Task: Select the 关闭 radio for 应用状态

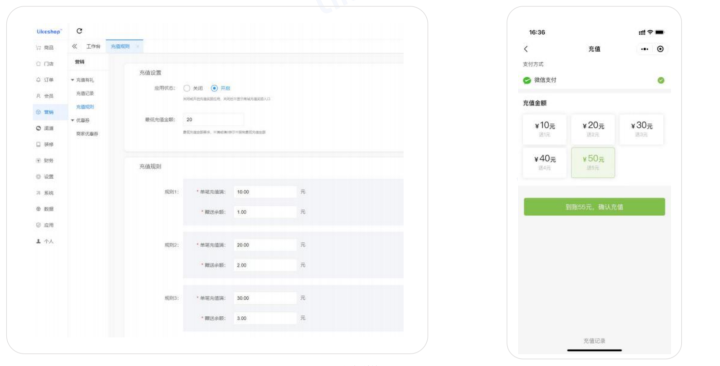Action: (186, 88)
